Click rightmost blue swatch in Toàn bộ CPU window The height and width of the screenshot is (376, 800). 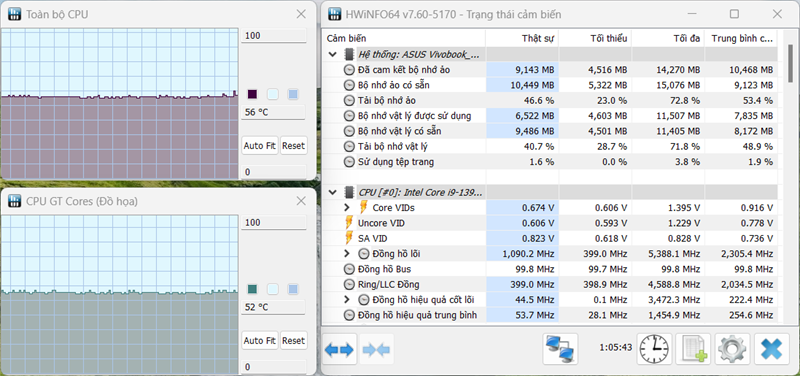coord(293,94)
